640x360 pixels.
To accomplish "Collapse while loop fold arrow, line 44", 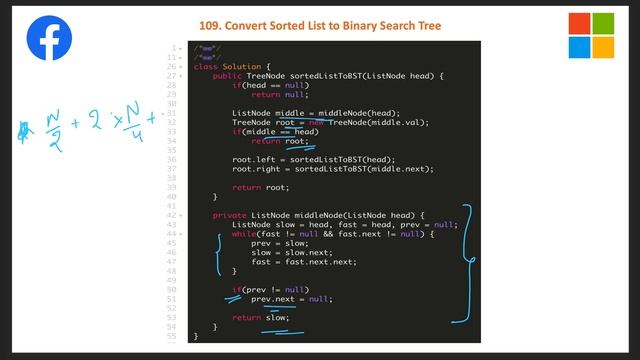I will [x=181, y=234].
